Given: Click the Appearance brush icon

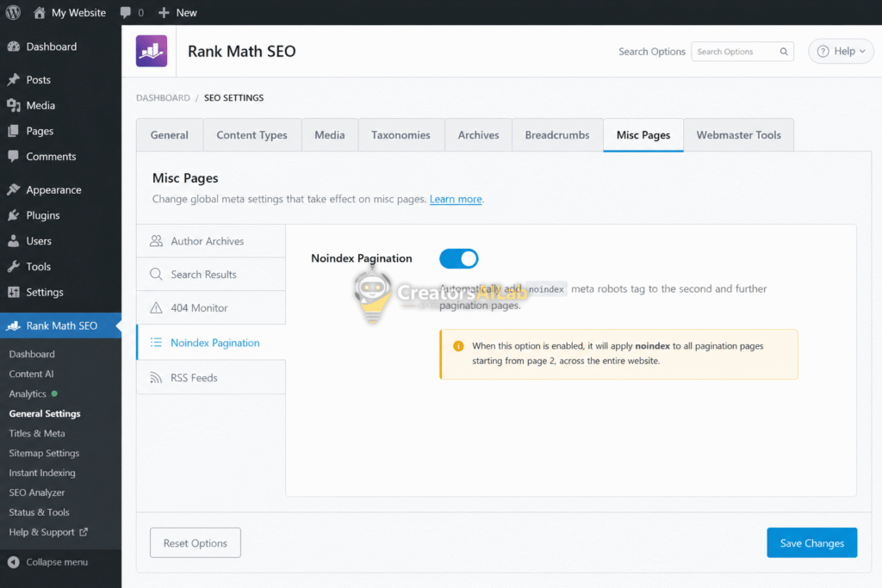Looking at the screenshot, I should pos(14,190).
